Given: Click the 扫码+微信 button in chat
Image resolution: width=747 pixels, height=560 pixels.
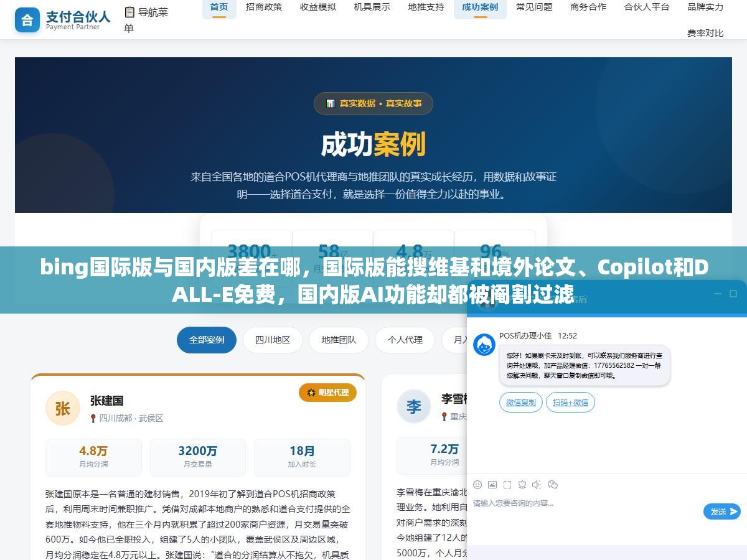Looking at the screenshot, I should (570, 403).
